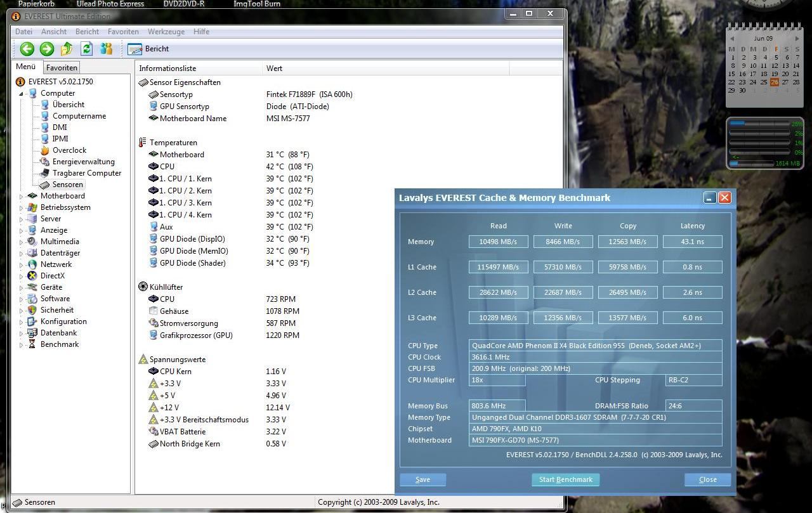Image resolution: width=812 pixels, height=513 pixels.
Task: Click the Up level arrow toolbar icon
Action: pyautogui.click(x=67, y=49)
